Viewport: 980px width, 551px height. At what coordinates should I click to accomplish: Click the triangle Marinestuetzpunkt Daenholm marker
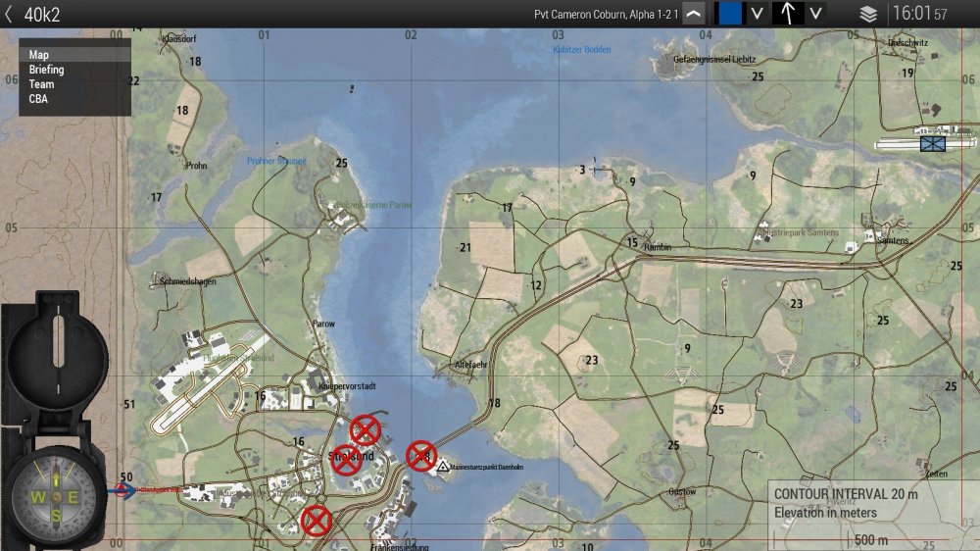coord(443,468)
